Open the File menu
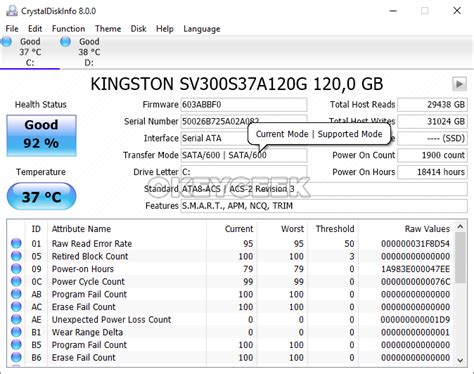This screenshot has height=374, width=474. point(12,29)
